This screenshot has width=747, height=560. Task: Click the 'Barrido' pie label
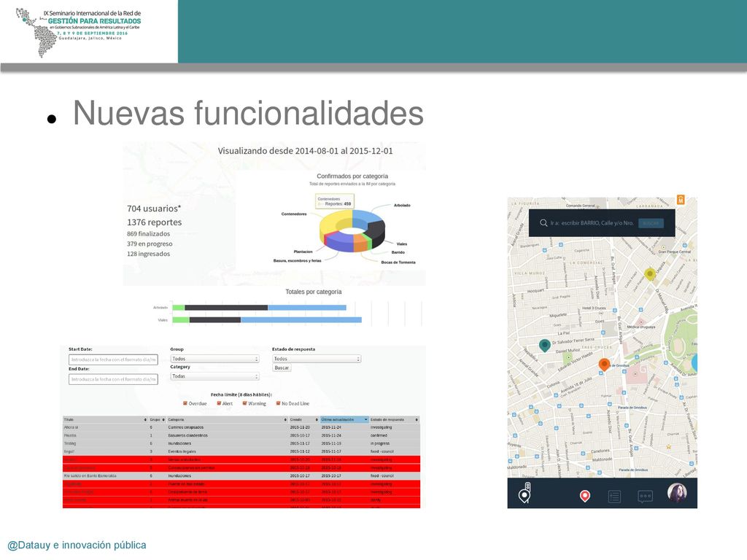tap(398, 252)
